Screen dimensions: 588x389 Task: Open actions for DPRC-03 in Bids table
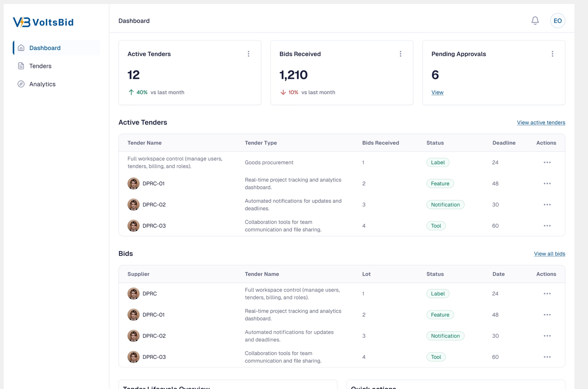pos(547,357)
